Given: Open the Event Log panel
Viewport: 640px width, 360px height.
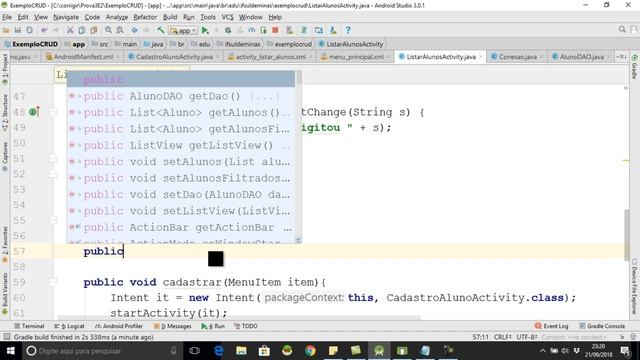Looking at the screenshot, I should click(551, 326).
